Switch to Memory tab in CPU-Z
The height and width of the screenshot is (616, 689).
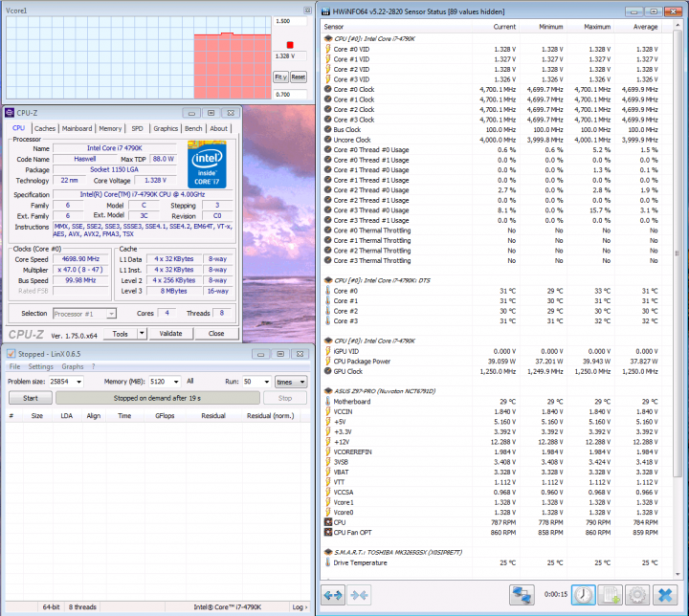[x=110, y=128]
